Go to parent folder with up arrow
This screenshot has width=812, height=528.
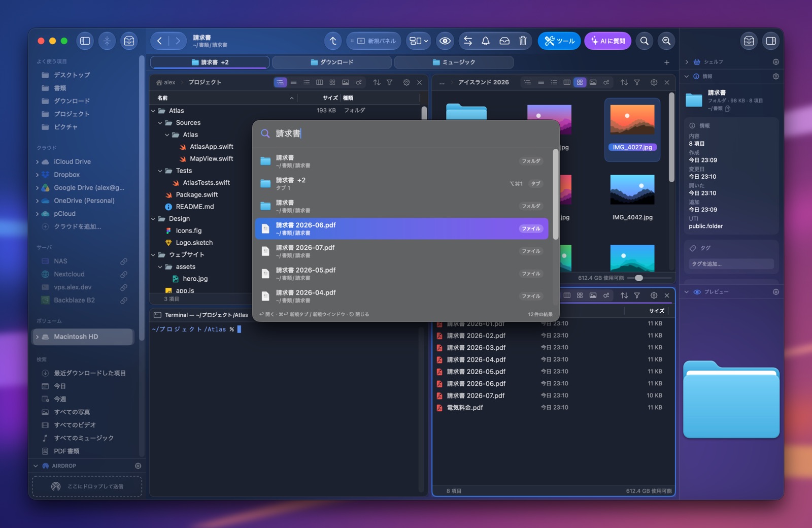click(x=333, y=41)
